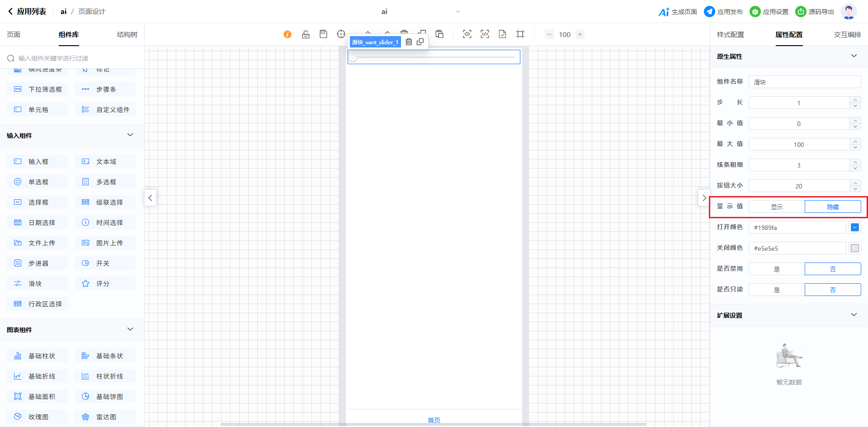Click the view code icon
Screen dimensions: 868x427
pyautogui.click(x=485, y=34)
